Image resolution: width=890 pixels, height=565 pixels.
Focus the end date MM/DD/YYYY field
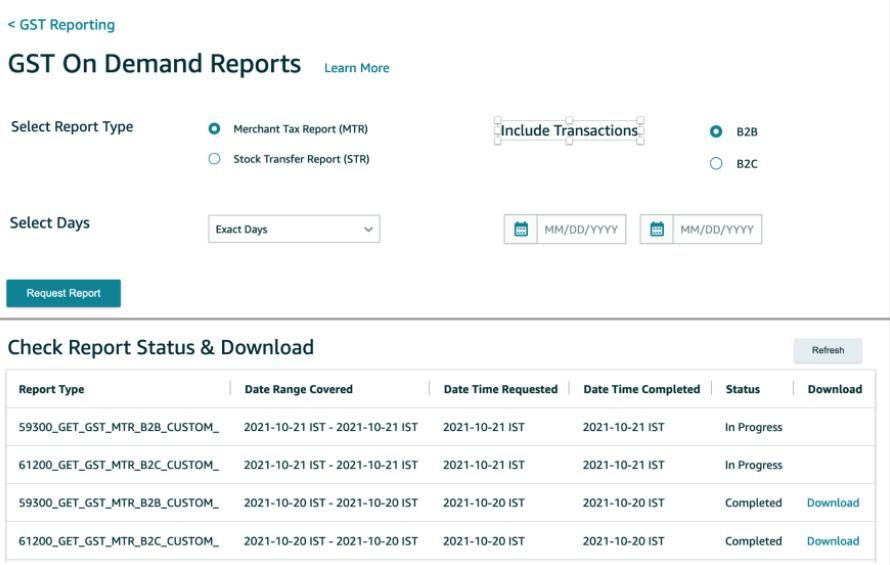717,229
